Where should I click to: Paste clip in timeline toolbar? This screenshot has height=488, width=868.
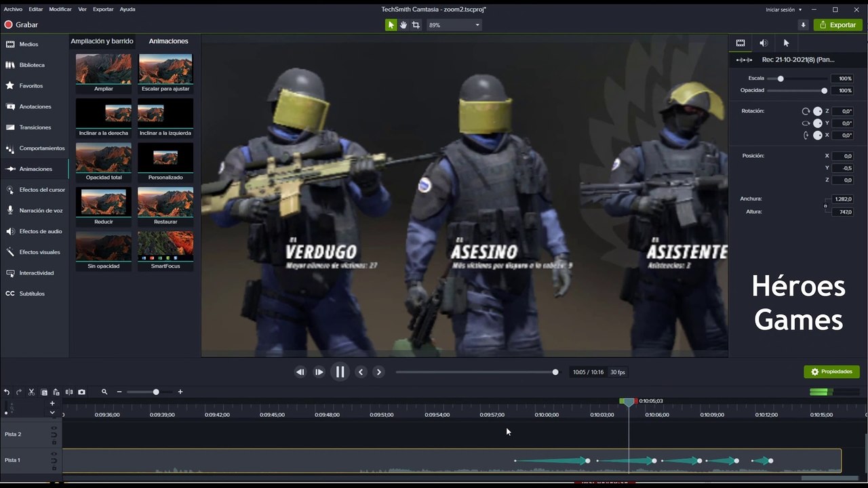click(56, 392)
